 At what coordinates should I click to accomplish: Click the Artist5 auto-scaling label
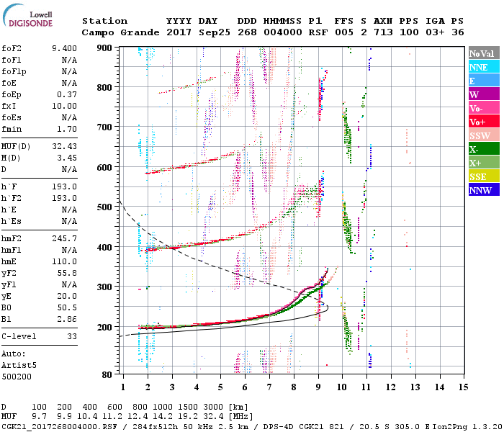click(x=19, y=366)
